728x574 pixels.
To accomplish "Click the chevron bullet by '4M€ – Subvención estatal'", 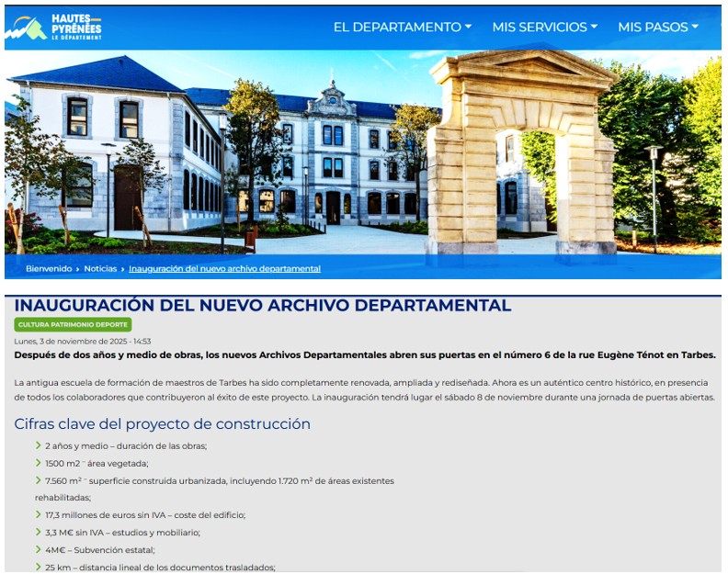I will click(x=38, y=549).
